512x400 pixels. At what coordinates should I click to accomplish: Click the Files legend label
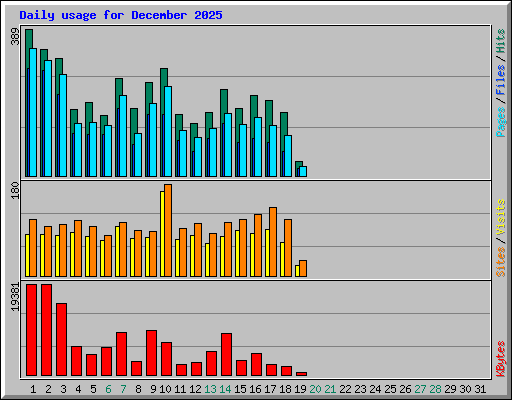(501, 80)
